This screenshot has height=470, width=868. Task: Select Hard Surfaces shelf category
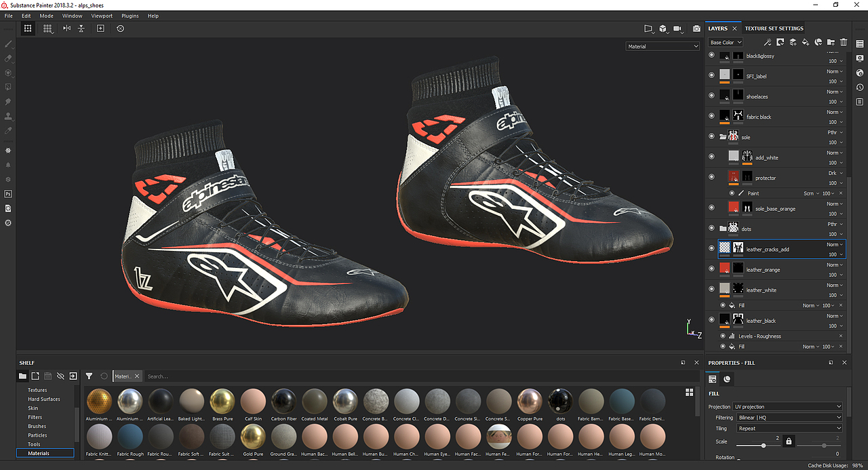pyautogui.click(x=43, y=399)
